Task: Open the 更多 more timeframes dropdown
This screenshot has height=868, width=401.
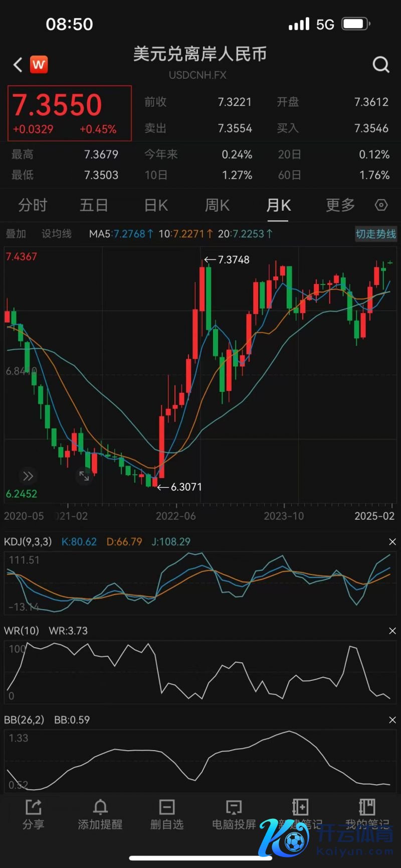Action: [340, 205]
